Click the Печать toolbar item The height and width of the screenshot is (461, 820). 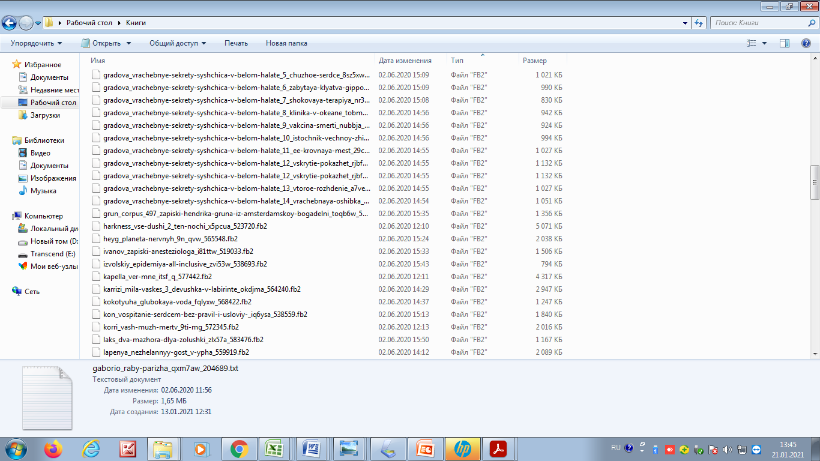click(236, 43)
